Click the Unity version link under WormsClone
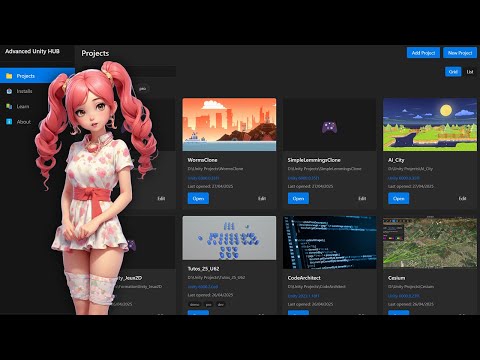Screen dimensions: 480x360 (203, 178)
